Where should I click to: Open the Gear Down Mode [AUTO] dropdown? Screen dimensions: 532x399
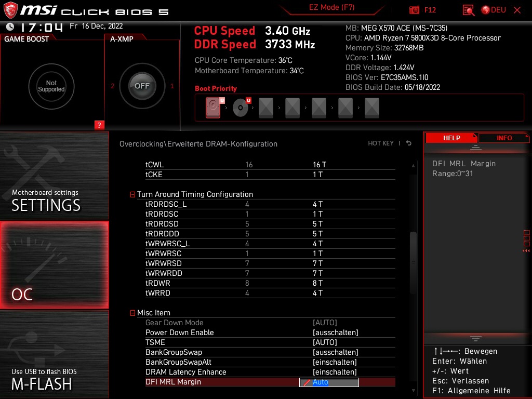click(x=325, y=323)
